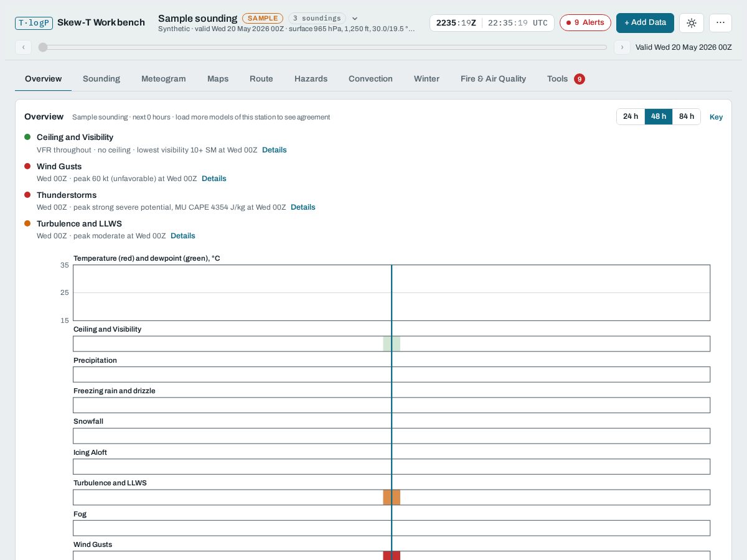Click the Fog timeline strip
This screenshot has width=747, height=560.
point(392,528)
